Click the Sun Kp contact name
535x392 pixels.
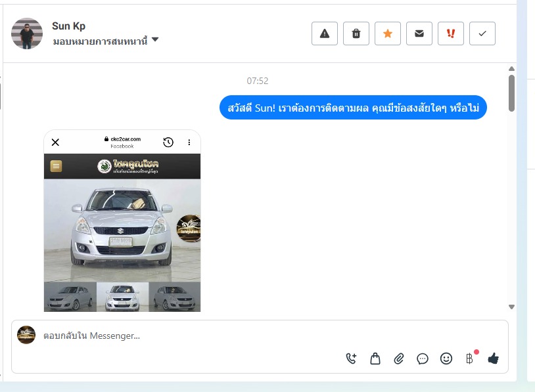click(x=68, y=26)
